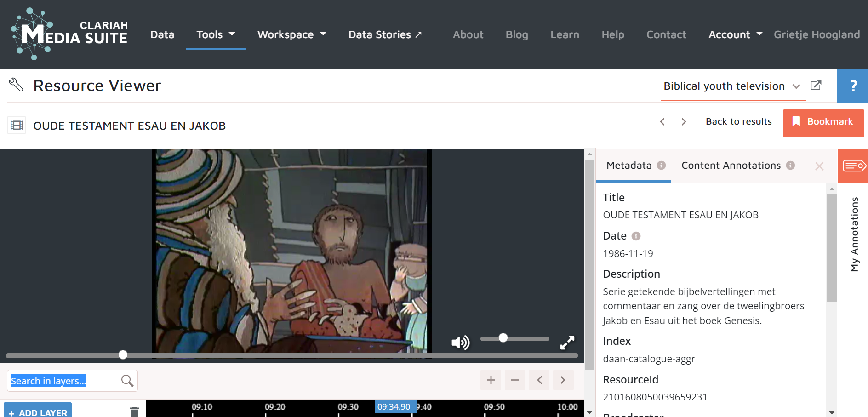Close the metadata panel
This screenshot has height=417, width=868.
pyautogui.click(x=819, y=166)
